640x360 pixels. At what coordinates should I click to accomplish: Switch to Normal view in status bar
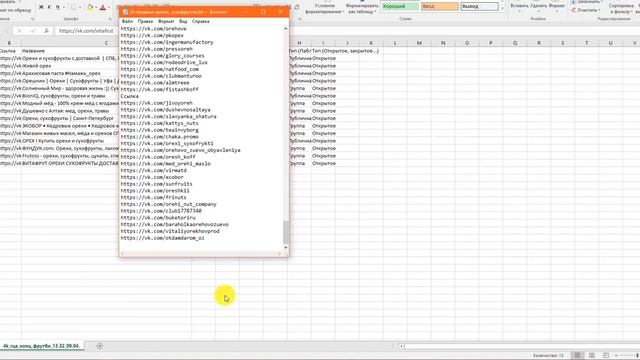click(x=577, y=356)
